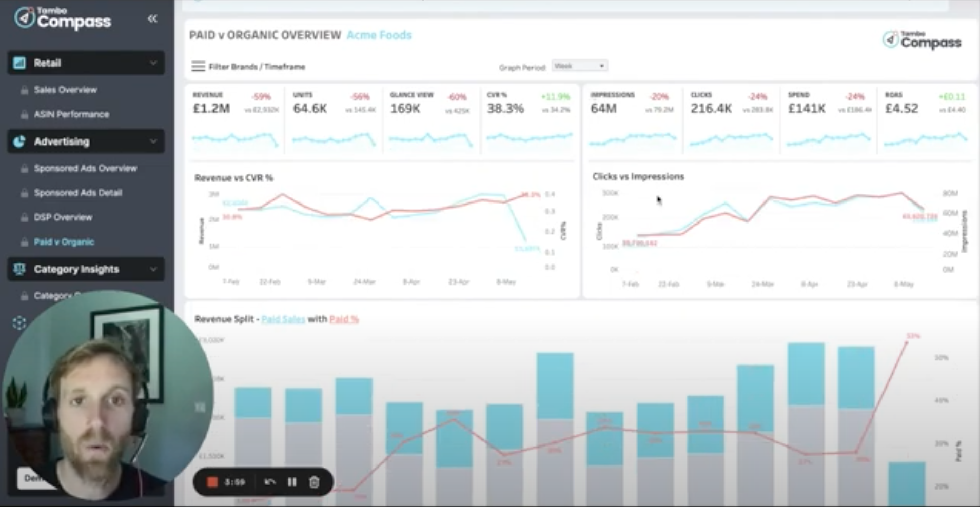Viewport: 980px width, 507px height.
Task: Click the recording timer showing 3:09
Action: coord(234,482)
